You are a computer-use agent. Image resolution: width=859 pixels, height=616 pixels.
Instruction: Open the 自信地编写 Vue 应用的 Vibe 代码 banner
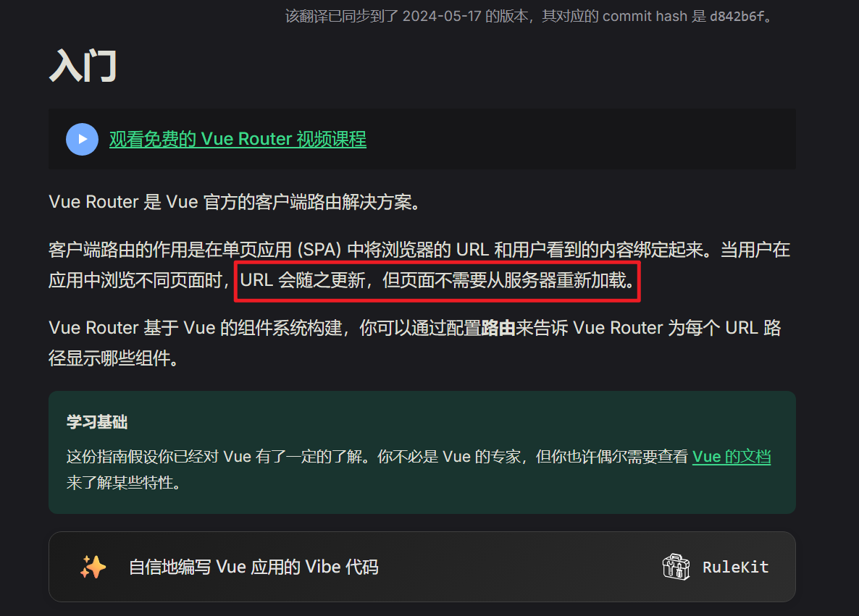422,567
